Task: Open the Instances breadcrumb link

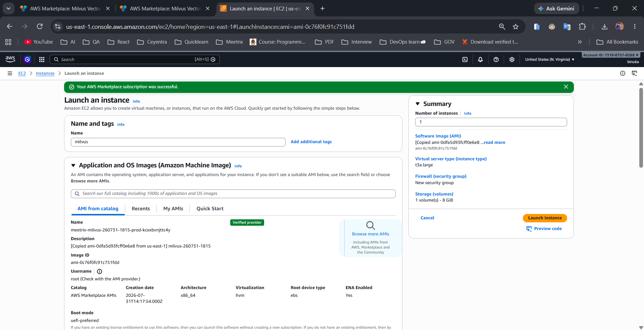Action: (x=45, y=73)
